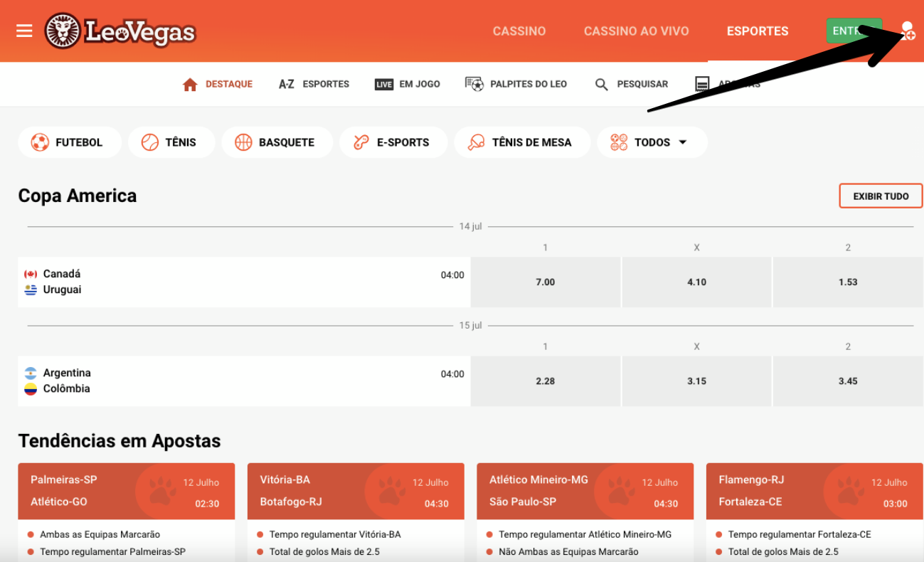The width and height of the screenshot is (924, 562).
Task: Click the Canada flag icon
Action: click(x=31, y=274)
